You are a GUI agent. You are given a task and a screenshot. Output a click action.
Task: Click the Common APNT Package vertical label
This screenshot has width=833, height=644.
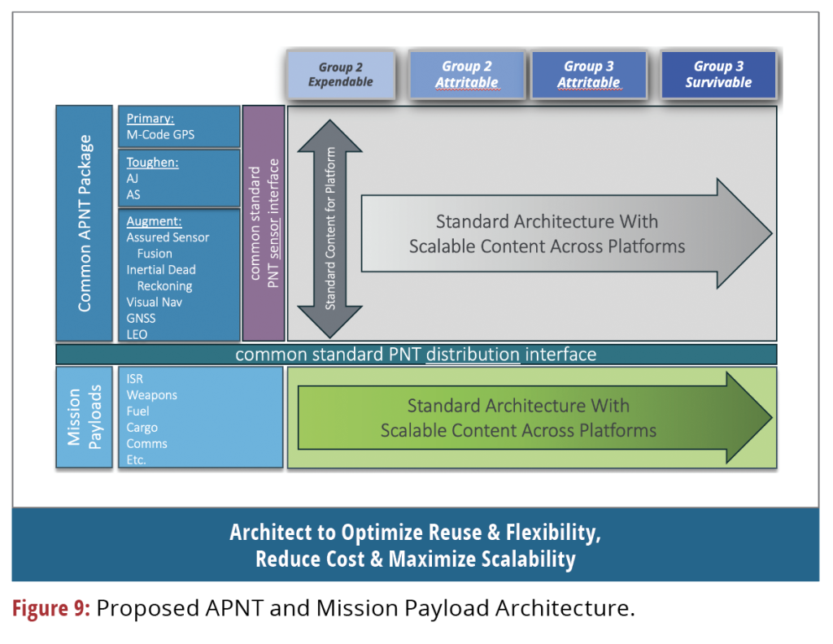coord(84,223)
